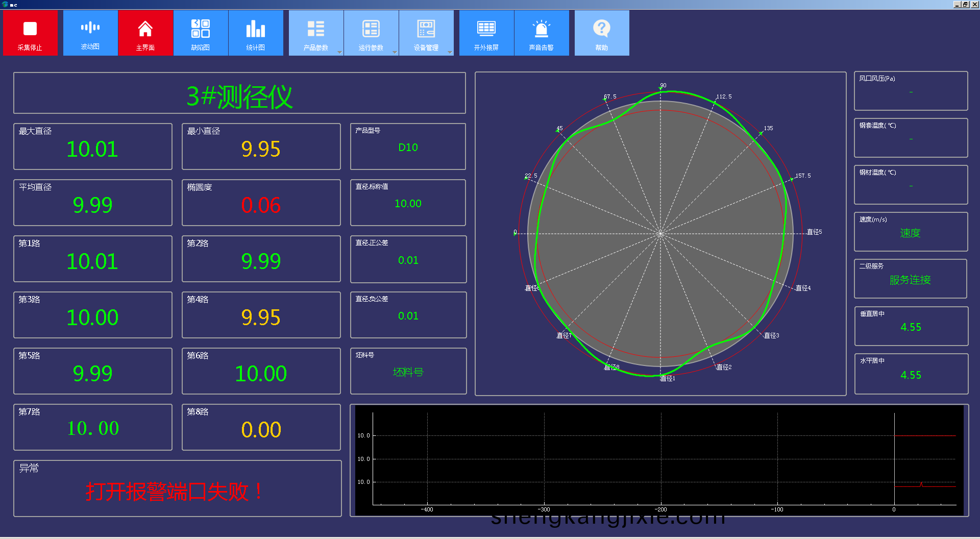The height and width of the screenshot is (539, 980).
Task: Expand the 产品参数 dropdown arrow
Action: (x=339, y=52)
